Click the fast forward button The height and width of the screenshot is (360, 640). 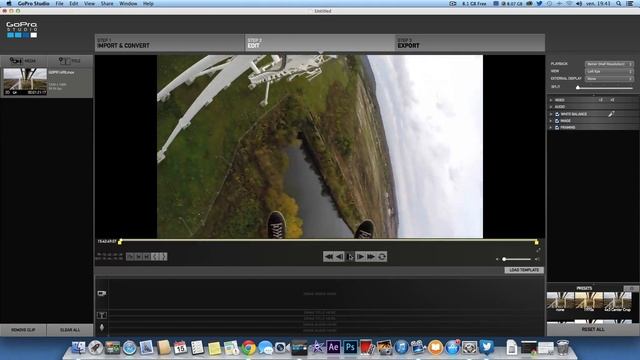pyautogui.click(x=371, y=257)
